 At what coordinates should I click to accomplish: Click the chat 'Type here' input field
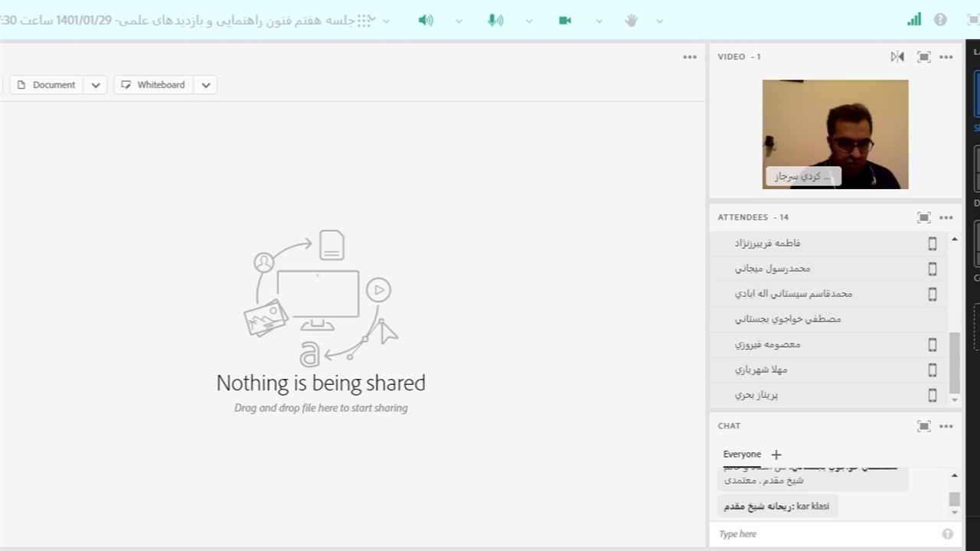point(827,534)
